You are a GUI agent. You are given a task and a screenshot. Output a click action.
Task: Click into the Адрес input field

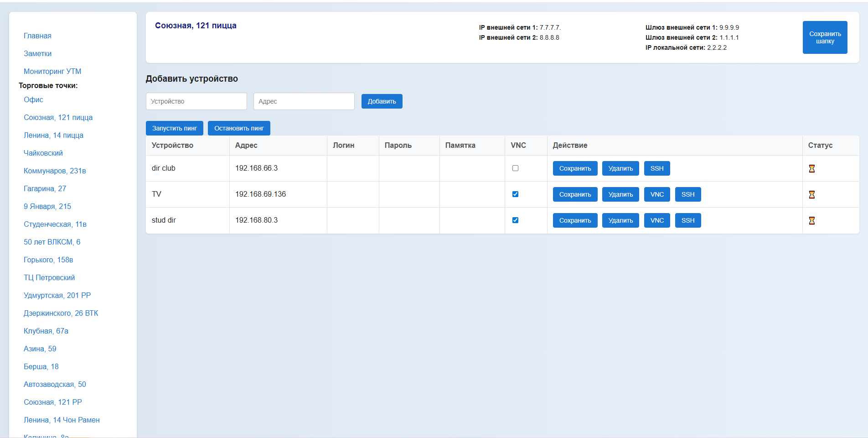click(304, 101)
